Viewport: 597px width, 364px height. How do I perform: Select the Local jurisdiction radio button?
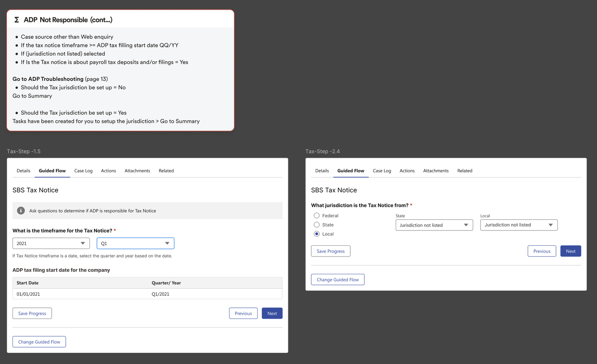317,234
